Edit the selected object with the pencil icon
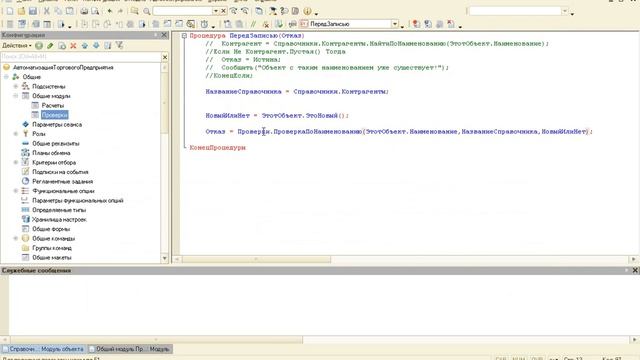Screen dimensions: 640x360 tap(50, 46)
